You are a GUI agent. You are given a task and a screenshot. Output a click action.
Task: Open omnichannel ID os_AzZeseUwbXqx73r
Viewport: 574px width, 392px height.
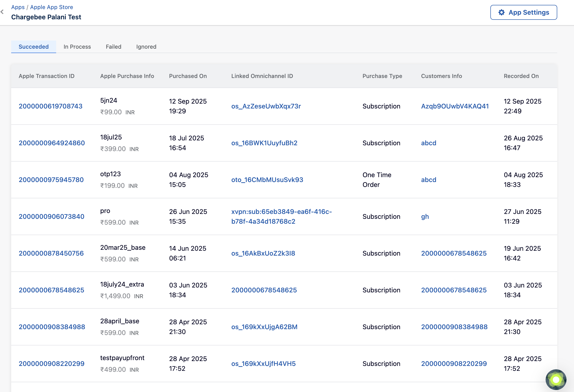pos(266,106)
